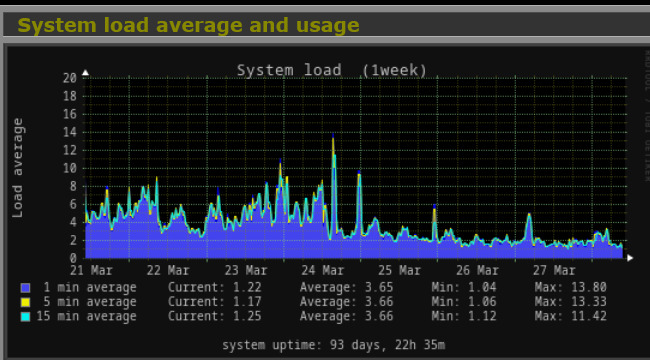This screenshot has width=650, height=360.
Task: Click 'Current: 1.22' value
Action: click(x=215, y=287)
